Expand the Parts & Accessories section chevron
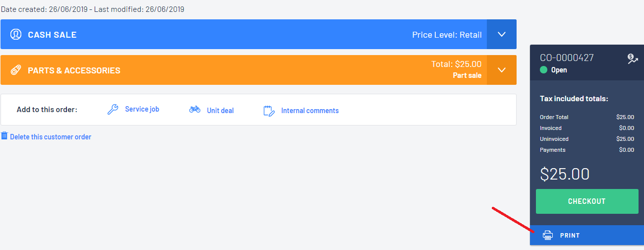Screen dimensions: 644x250 coord(502,70)
